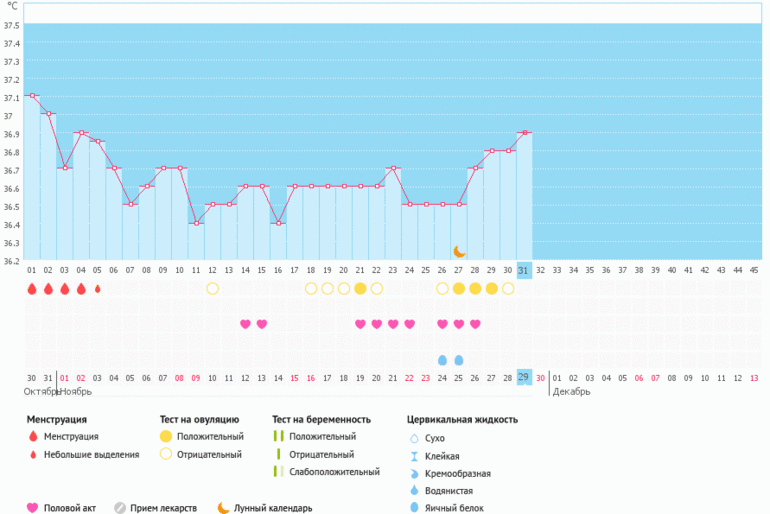
Task: Click the heart icon on cycle day 14
Action: click(x=245, y=324)
